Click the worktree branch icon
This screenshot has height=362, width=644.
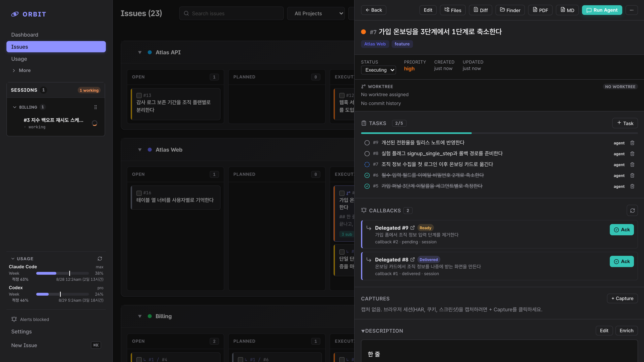click(363, 86)
